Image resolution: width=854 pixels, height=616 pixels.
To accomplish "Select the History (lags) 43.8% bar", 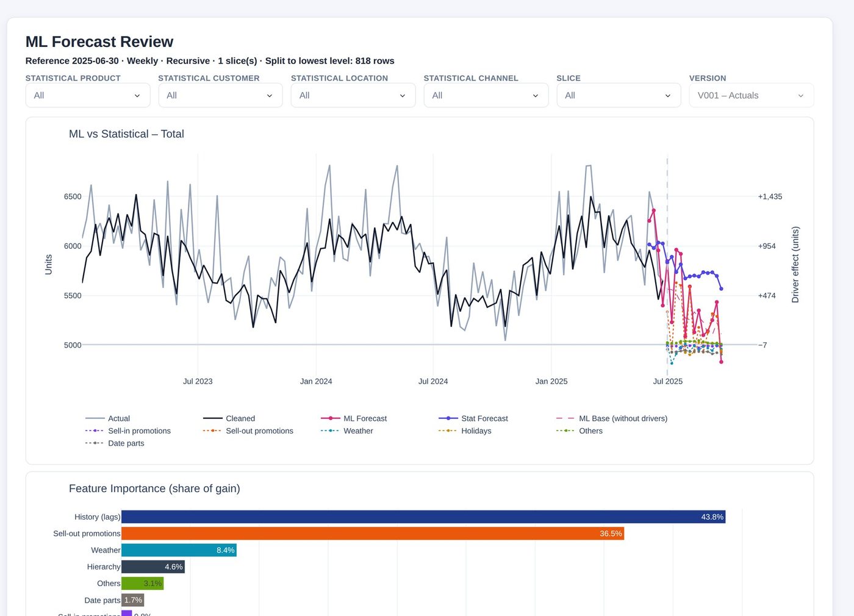I will coord(423,517).
